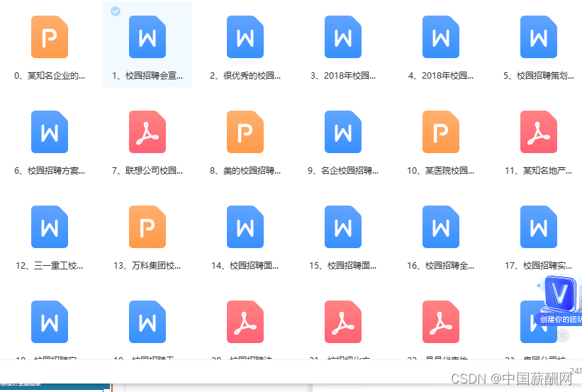The image size is (582, 392).
Task: Dismiss the 创建你的团队 floating badge
Action: coord(563,335)
